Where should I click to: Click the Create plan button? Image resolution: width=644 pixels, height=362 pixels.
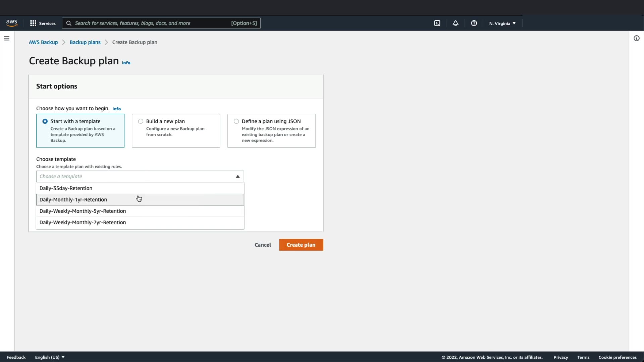(301, 245)
